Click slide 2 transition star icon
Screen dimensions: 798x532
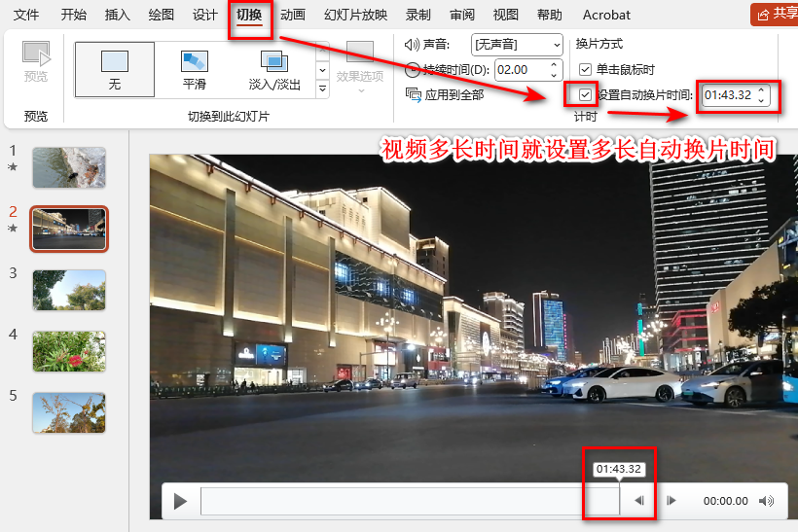[13, 228]
